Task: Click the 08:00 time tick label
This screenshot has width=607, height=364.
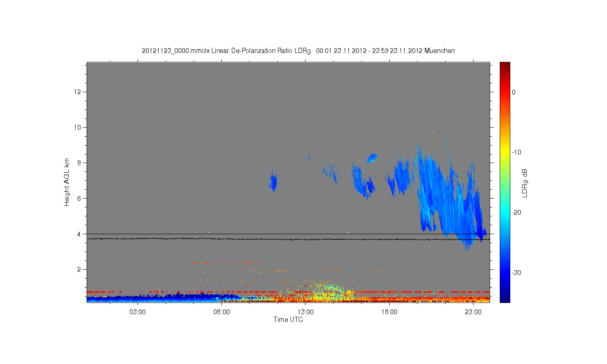Action: click(221, 312)
